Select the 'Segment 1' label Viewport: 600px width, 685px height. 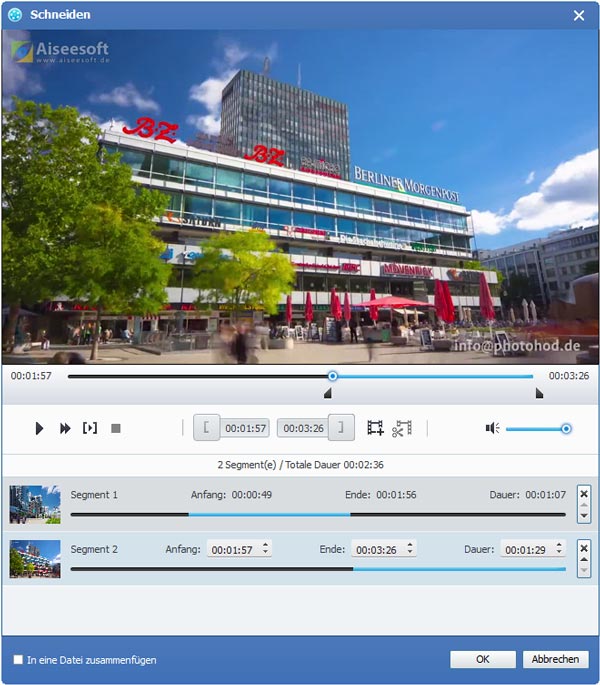click(94, 495)
